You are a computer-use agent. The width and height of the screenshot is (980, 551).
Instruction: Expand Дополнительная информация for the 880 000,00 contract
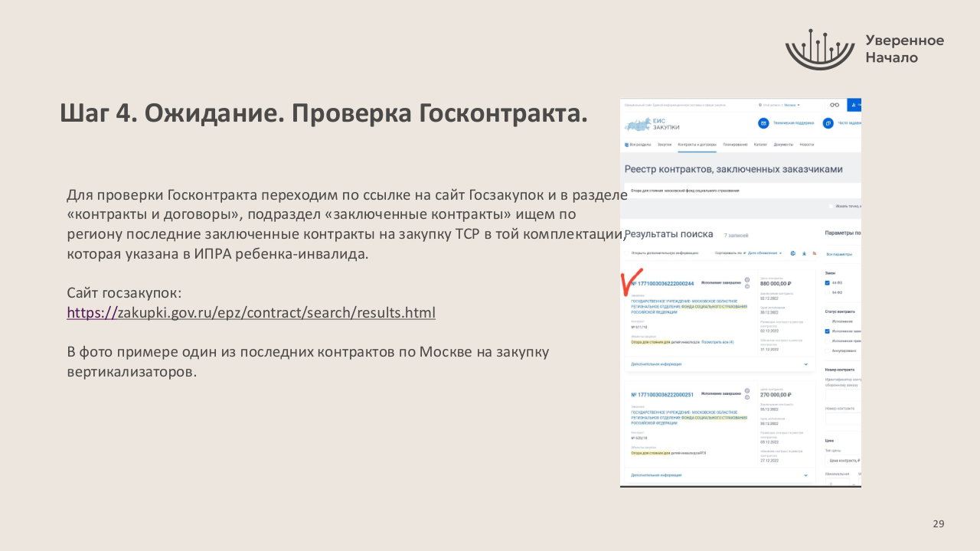[719, 364]
